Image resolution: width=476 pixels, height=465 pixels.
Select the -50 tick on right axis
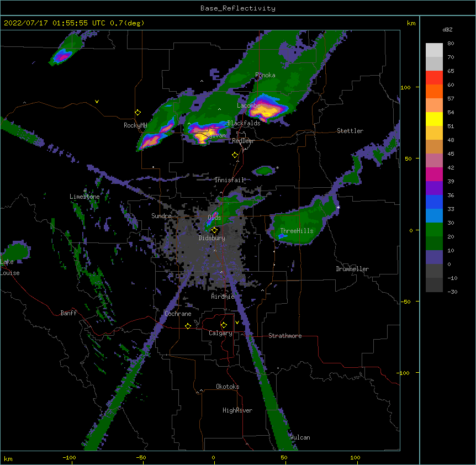point(405,302)
